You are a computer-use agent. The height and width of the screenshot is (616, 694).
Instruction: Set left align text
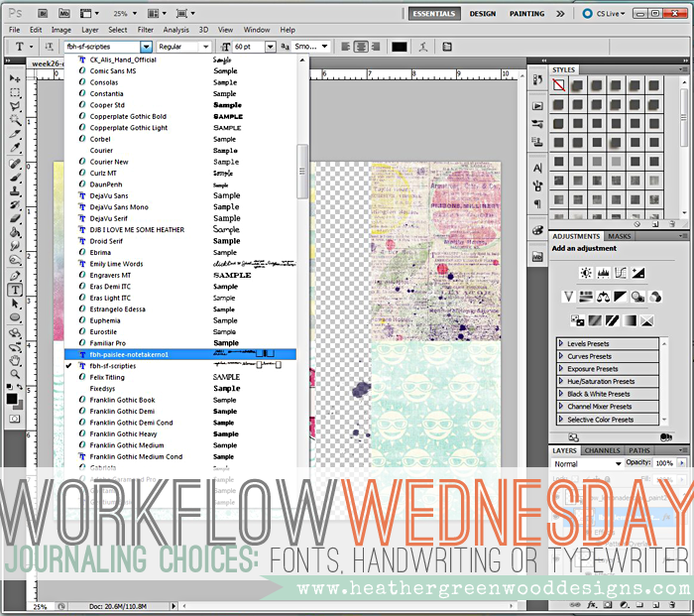(x=346, y=47)
